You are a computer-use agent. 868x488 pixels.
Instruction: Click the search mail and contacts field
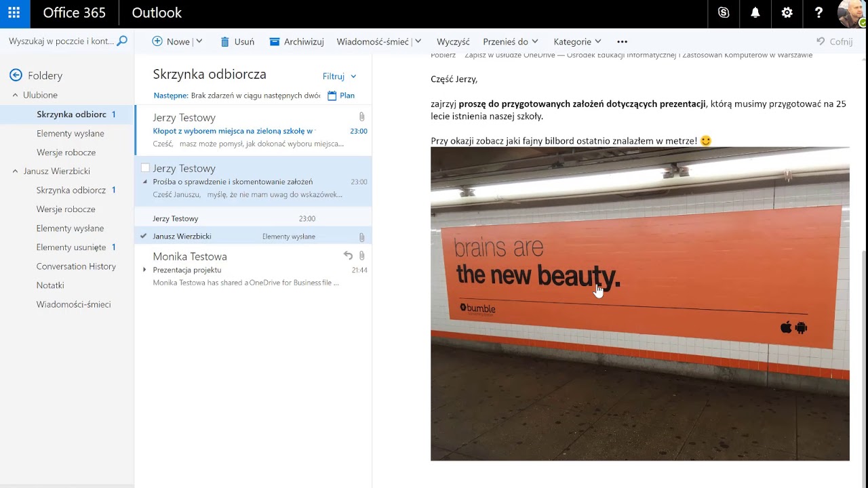[x=61, y=41]
